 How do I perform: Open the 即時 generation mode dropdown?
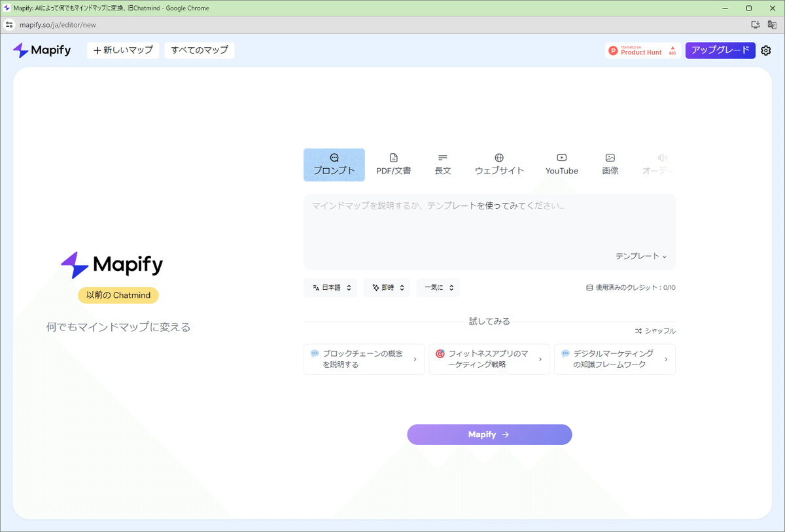point(387,287)
